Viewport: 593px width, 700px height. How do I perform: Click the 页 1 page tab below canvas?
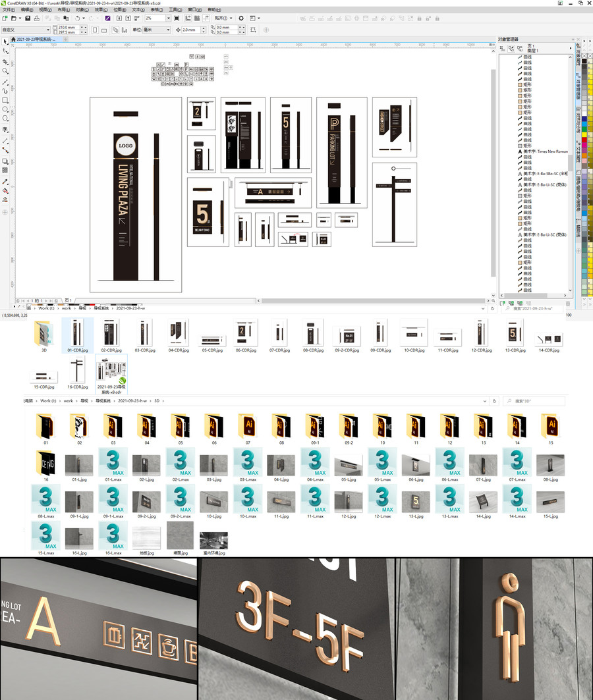point(69,300)
